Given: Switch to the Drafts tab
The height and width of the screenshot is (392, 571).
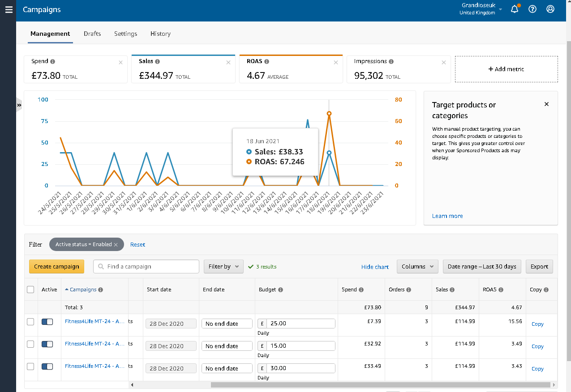Looking at the screenshot, I should (x=92, y=34).
